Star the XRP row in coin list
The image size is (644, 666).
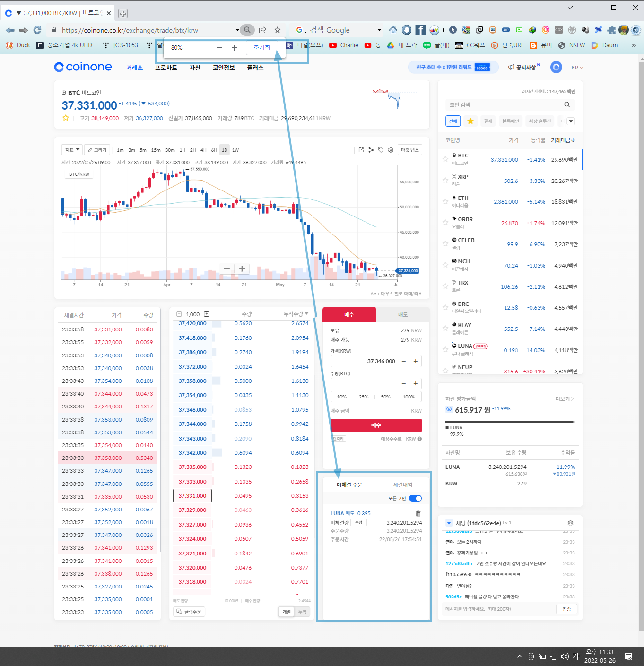445,181
